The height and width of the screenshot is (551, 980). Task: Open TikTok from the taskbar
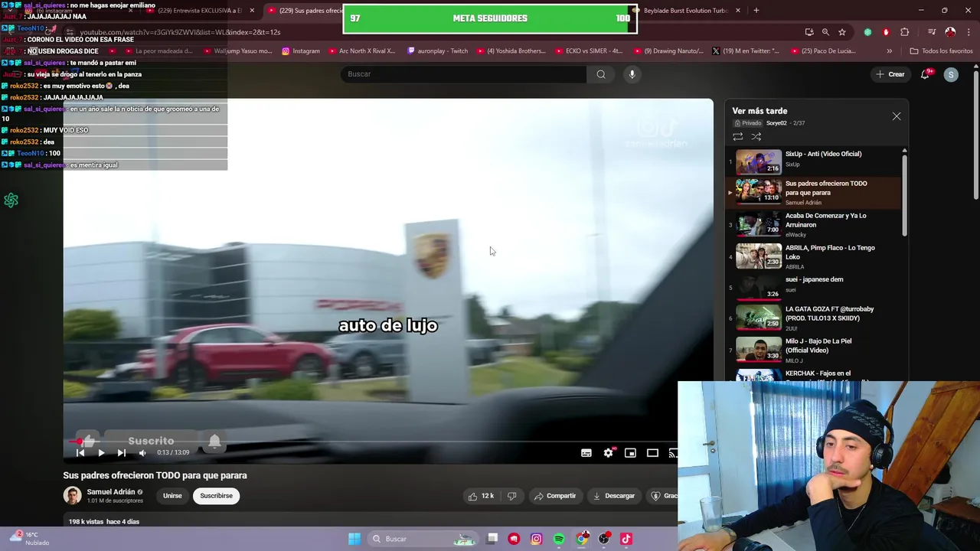[626, 539]
